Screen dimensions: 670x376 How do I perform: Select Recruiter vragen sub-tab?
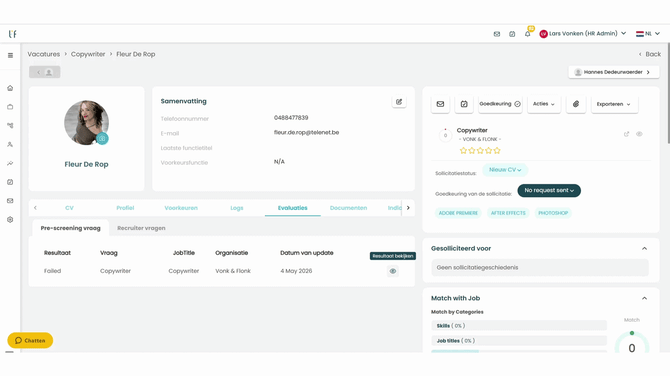141,228
